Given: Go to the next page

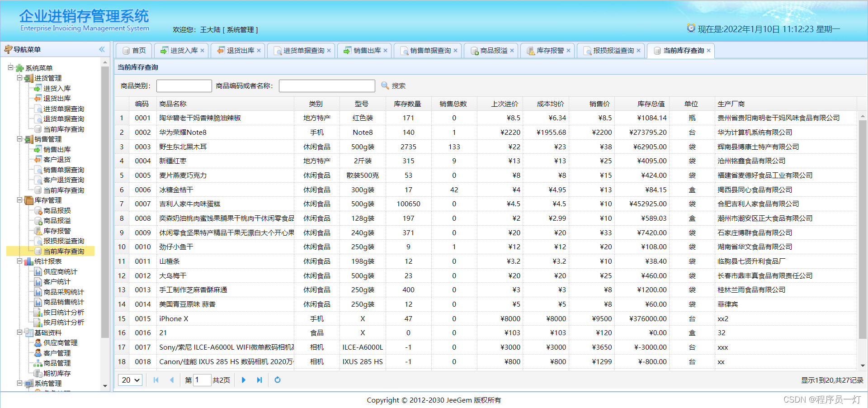Looking at the screenshot, I should (244, 380).
